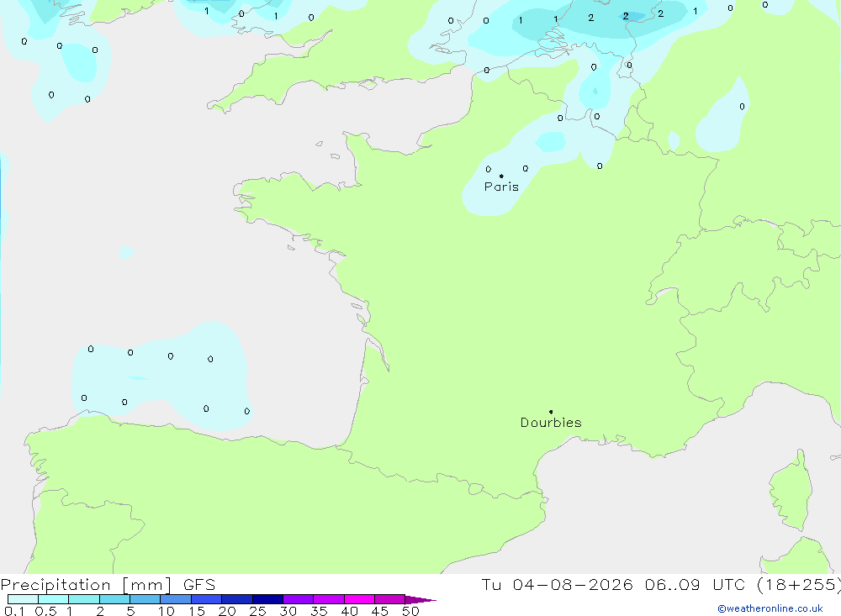
Task: Click the legend scale value 50
Action: [x=411, y=611]
